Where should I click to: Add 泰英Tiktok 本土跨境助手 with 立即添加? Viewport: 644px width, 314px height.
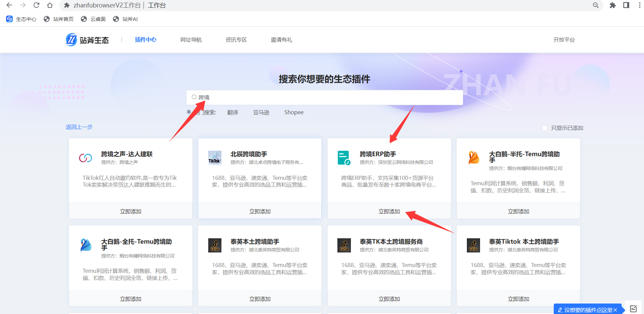point(518,299)
